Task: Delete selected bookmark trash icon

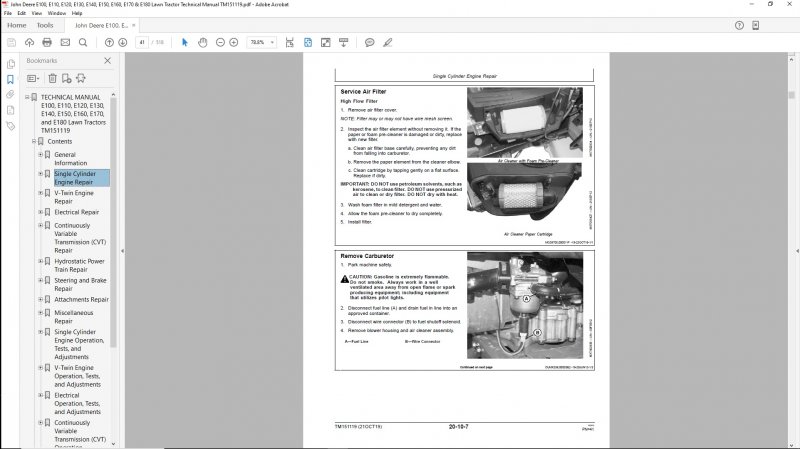Action: tap(52, 78)
